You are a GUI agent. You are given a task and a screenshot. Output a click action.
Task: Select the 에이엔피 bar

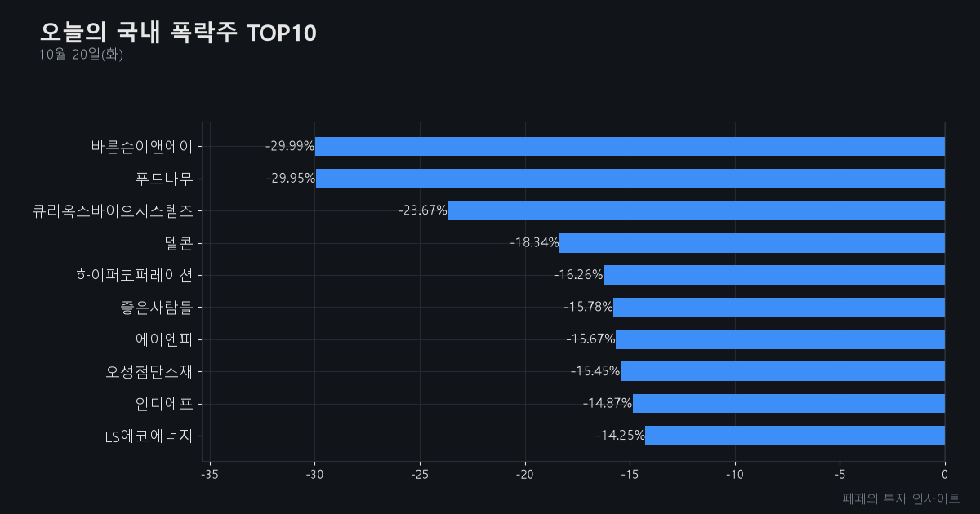780,339
